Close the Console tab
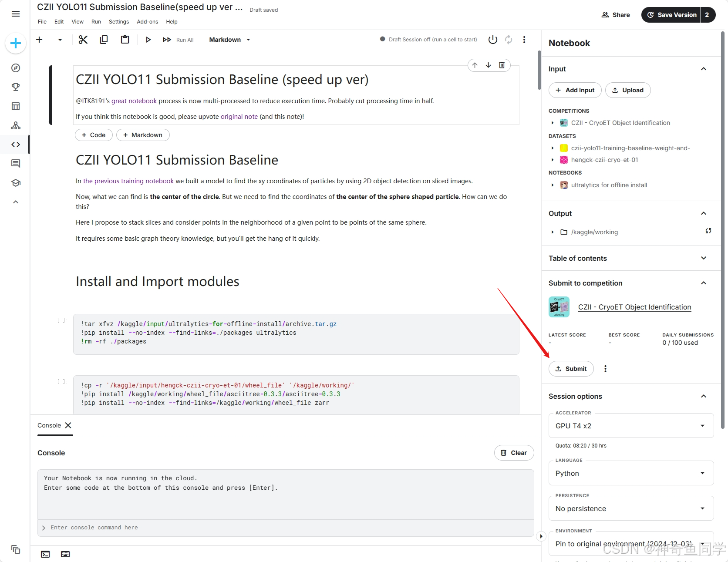The height and width of the screenshot is (562, 728). point(68,425)
